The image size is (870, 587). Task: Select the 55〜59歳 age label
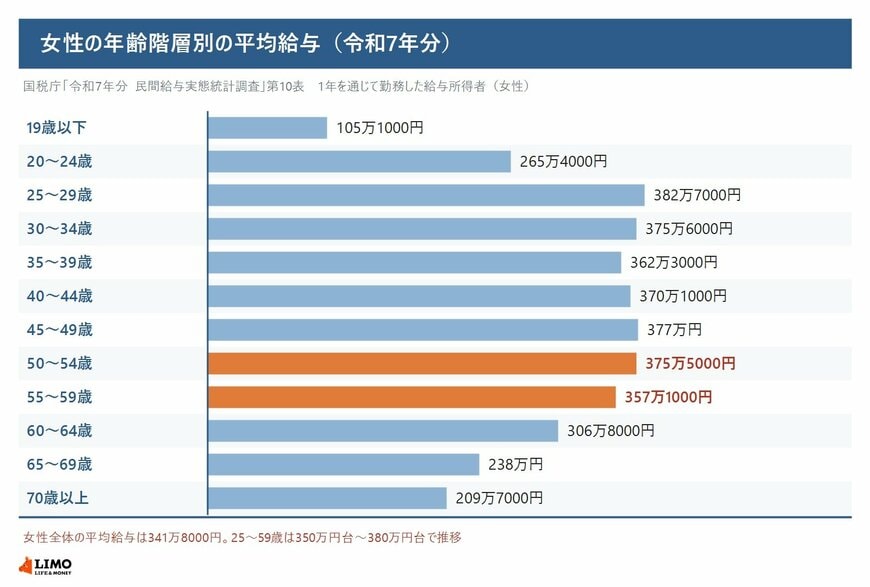tap(59, 397)
